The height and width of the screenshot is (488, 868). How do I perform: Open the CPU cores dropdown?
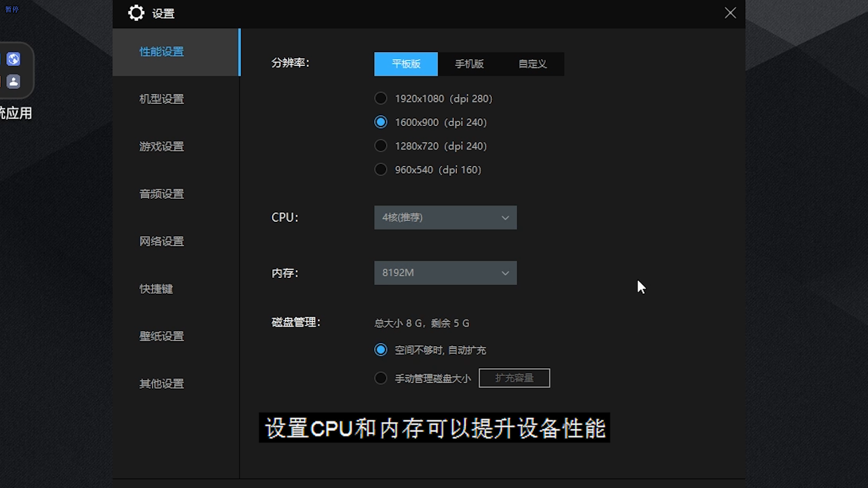(x=445, y=217)
